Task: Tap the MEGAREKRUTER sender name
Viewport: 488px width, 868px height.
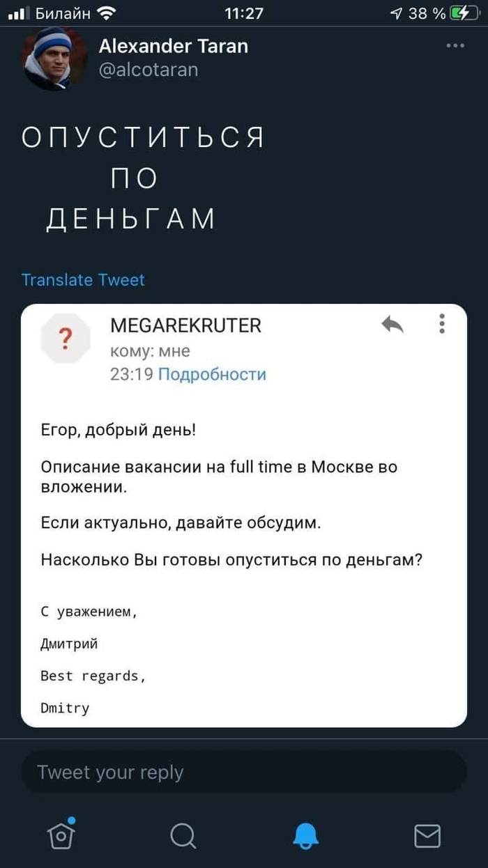Action: 185,325
